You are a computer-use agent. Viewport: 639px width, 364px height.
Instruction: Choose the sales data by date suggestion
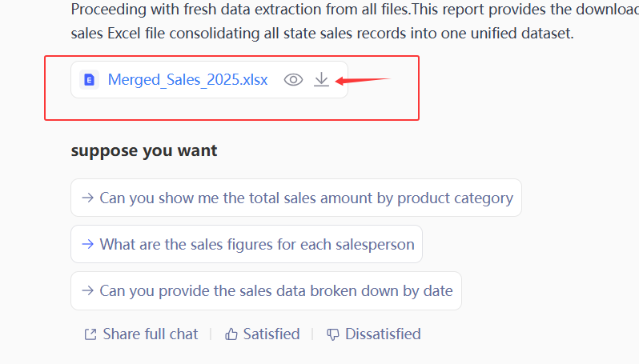tap(275, 290)
